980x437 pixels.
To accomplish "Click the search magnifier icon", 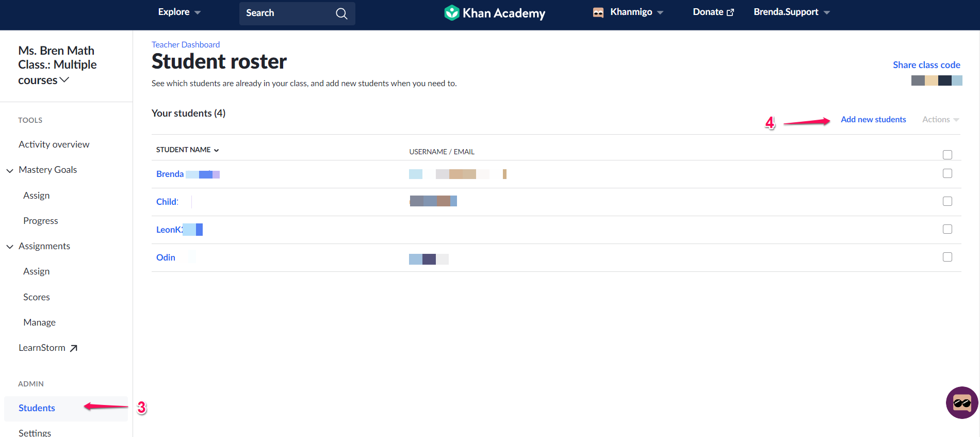I will click(x=341, y=13).
